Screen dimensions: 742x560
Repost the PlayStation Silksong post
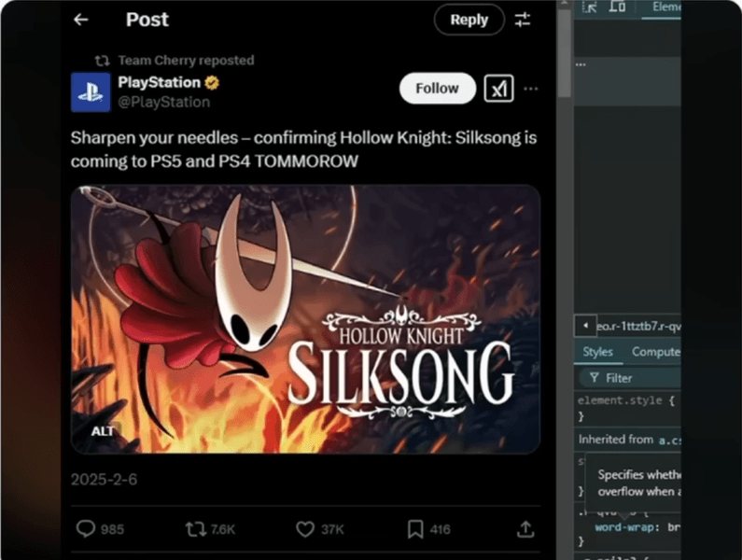coord(196,529)
